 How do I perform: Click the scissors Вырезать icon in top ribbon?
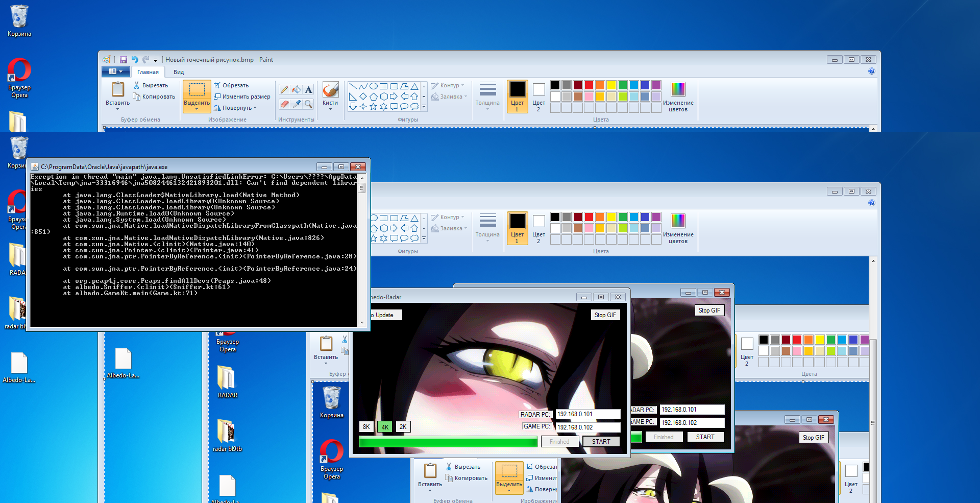(136, 85)
